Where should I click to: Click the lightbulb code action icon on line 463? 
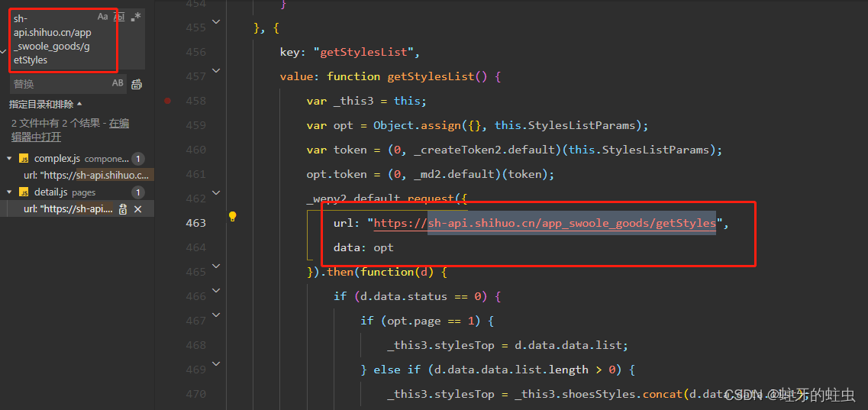[x=233, y=216]
